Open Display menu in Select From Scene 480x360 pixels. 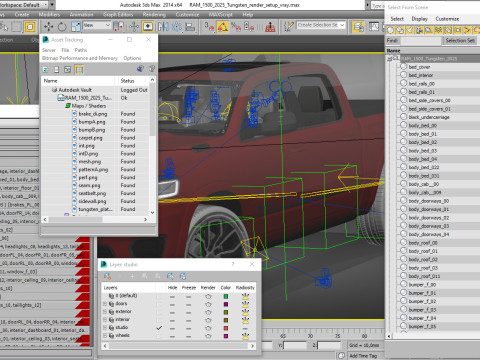coord(420,19)
